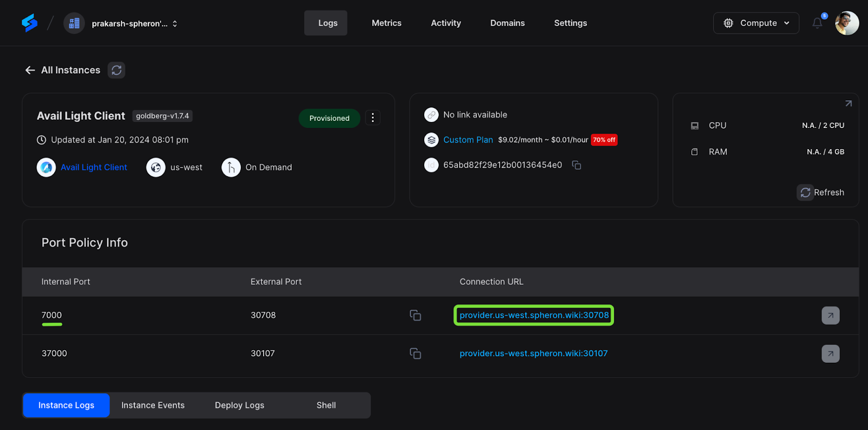
Task: Copy instance ID 65abd82f29e12b00136454e0
Action: 577,165
